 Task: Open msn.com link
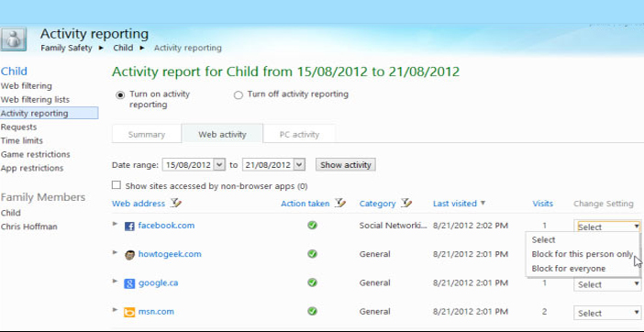[156, 312]
